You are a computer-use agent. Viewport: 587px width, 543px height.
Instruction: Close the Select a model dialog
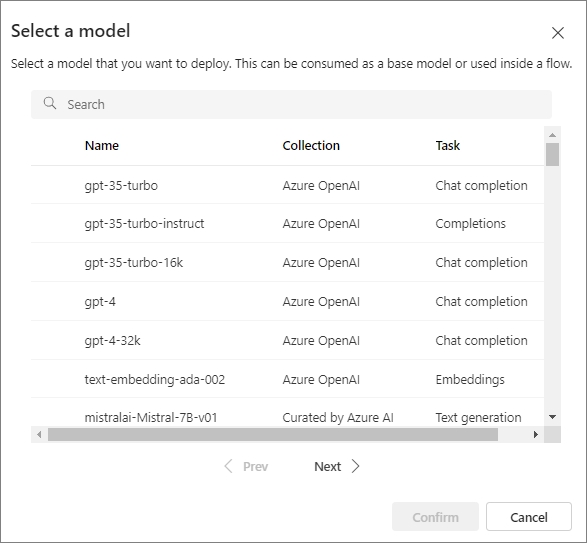click(558, 33)
